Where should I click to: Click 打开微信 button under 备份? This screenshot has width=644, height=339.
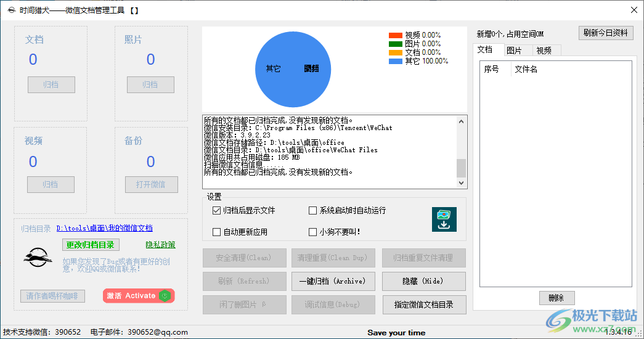(151, 184)
